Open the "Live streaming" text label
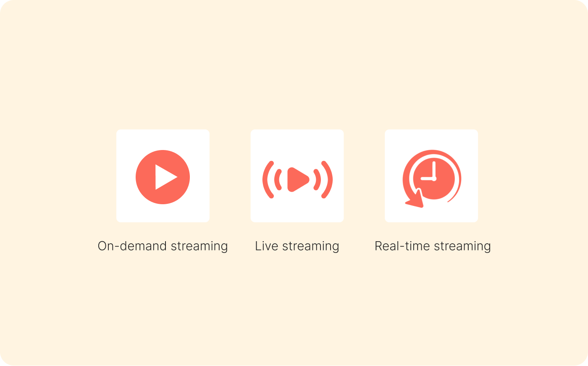This screenshot has width=588, height=366. tap(297, 246)
